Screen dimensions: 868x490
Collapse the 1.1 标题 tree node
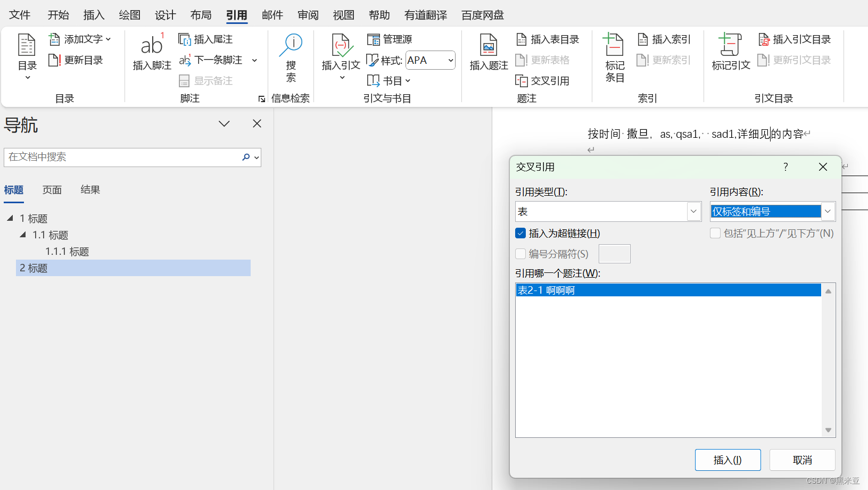23,235
